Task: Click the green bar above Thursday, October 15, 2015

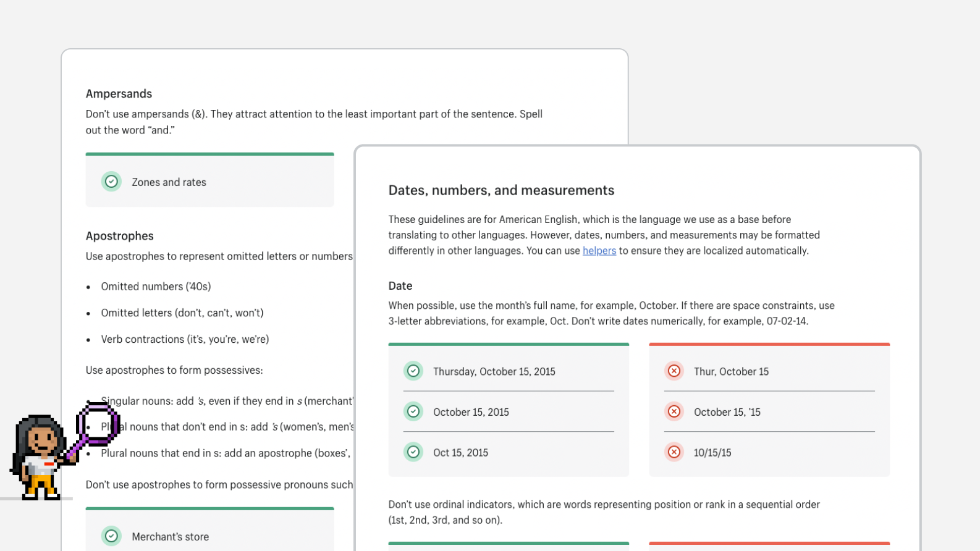Action: pyautogui.click(x=508, y=344)
